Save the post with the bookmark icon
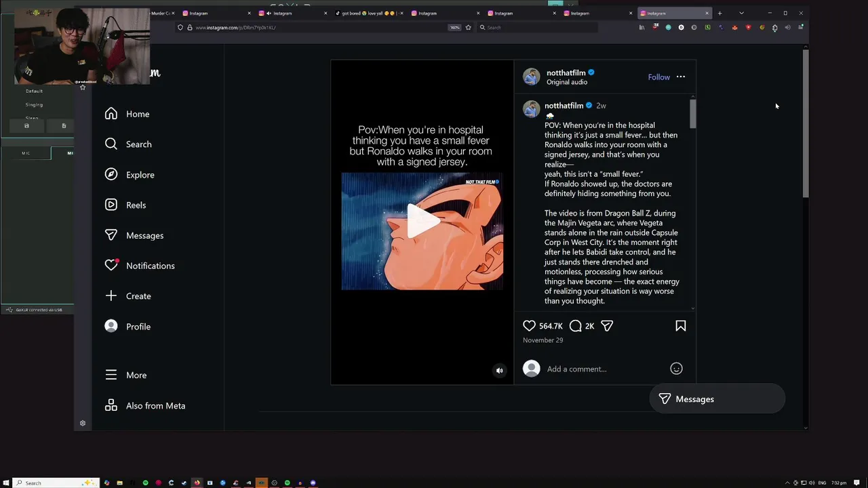This screenshot has height=488, width=868. (x=680, y=326)
